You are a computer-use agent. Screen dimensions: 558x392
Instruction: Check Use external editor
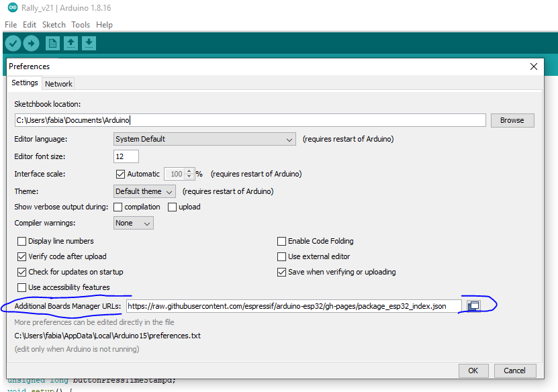point(281,256)
